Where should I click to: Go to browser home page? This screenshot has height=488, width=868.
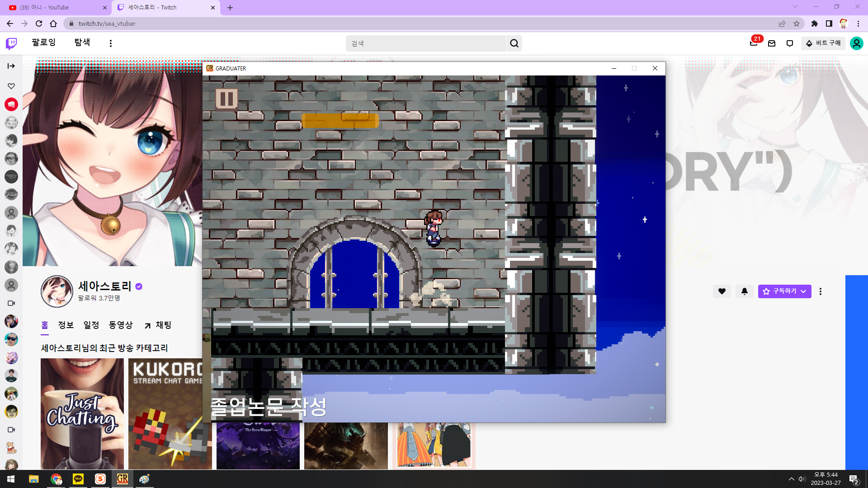pyautogui.click(x=53, y=23)
